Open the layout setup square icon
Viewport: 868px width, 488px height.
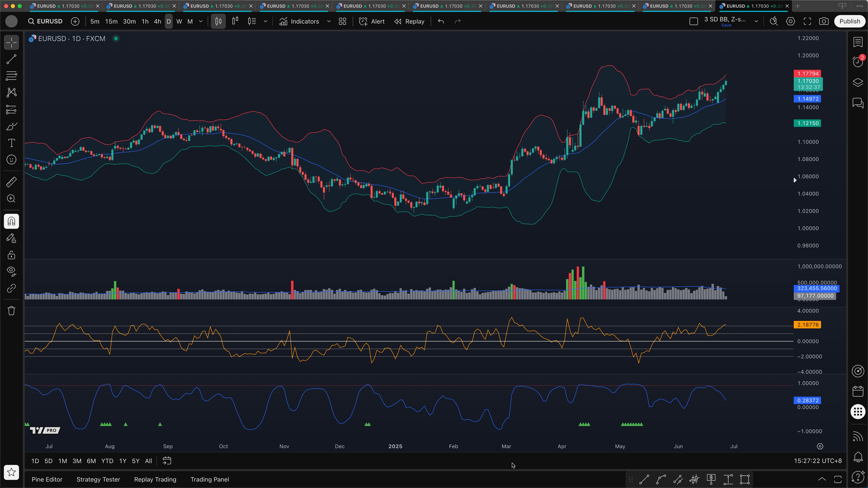coord(694,21)
